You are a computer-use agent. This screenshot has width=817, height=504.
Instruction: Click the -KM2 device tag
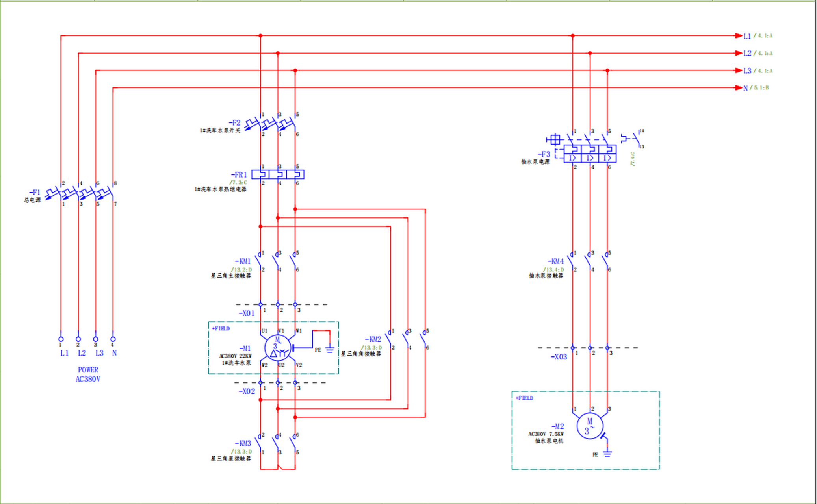click(x=373, y=339)
